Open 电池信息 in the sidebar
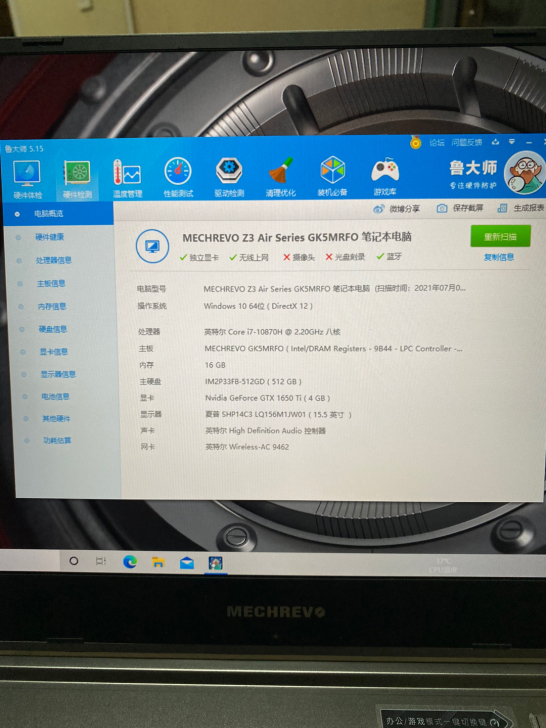 (55, 396)
